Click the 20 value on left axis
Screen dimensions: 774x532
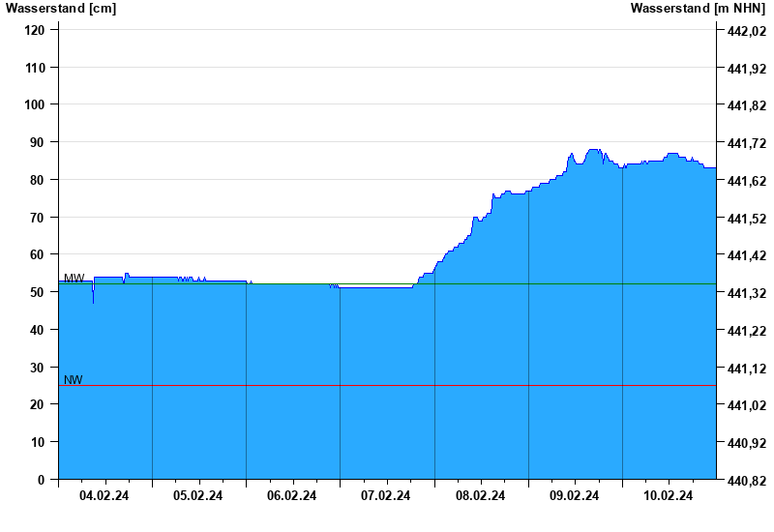click(x=38, y=404)
